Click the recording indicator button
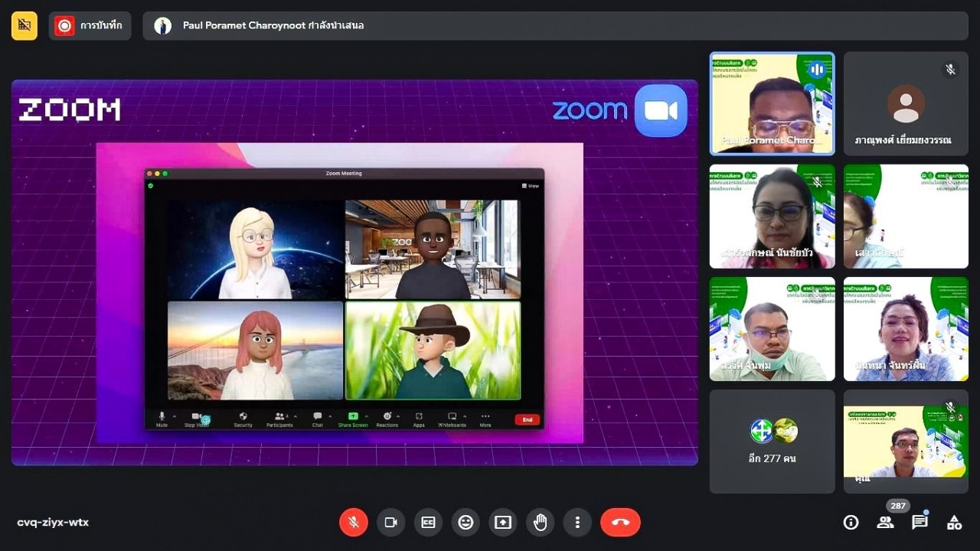This screenshot has width=980, height=551. pos(90,26)
